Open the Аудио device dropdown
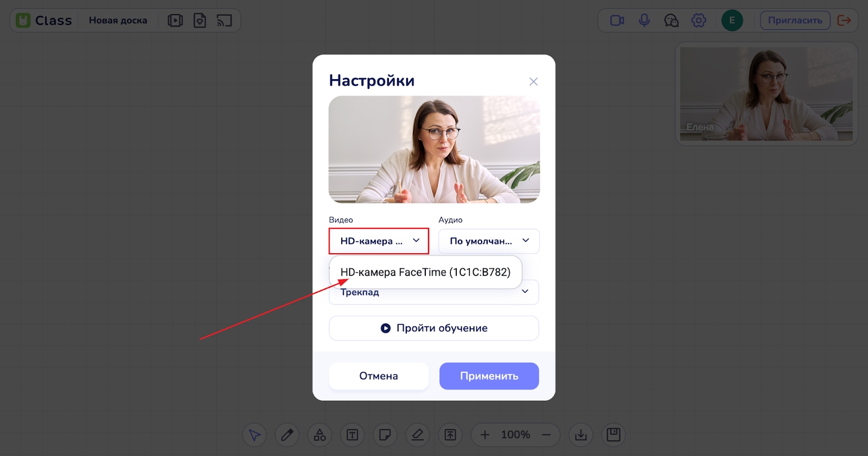Image resolution: width=868 pixels, height=456 pixels. tap(488, 241)
